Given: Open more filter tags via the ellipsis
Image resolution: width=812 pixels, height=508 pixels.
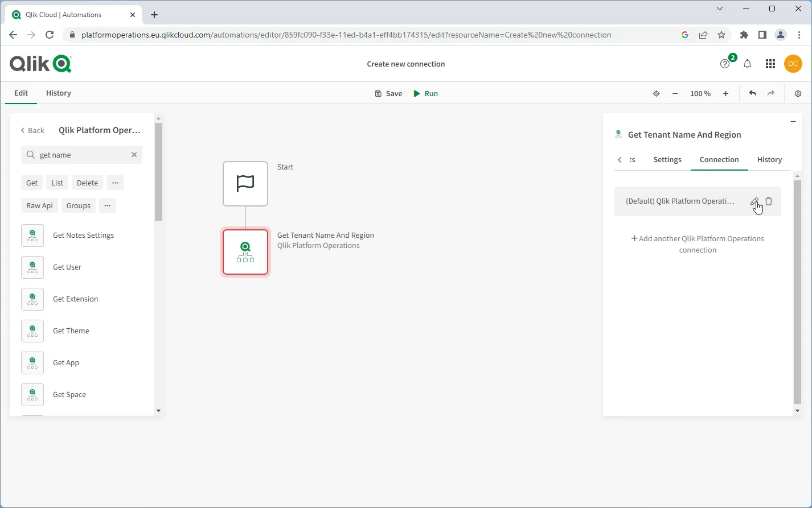Looking at the screenshot, I should coord(115,183).
